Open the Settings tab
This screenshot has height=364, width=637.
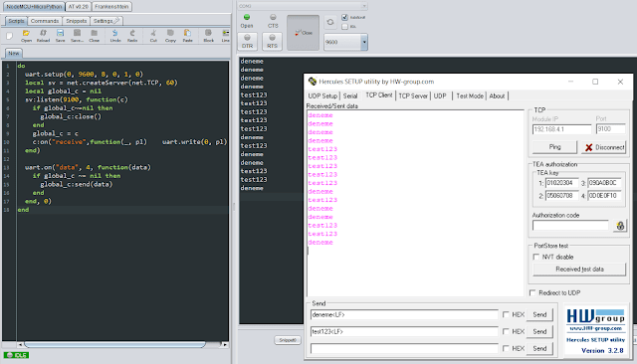point(106,21)
